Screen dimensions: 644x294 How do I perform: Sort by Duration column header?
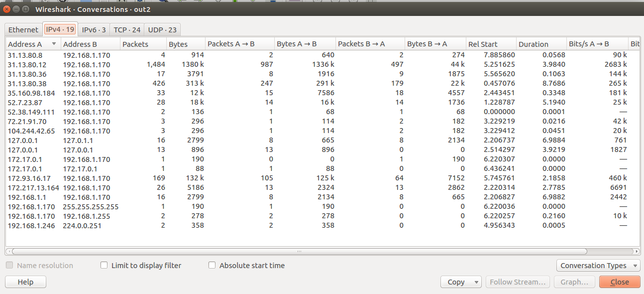coord(541,44)
